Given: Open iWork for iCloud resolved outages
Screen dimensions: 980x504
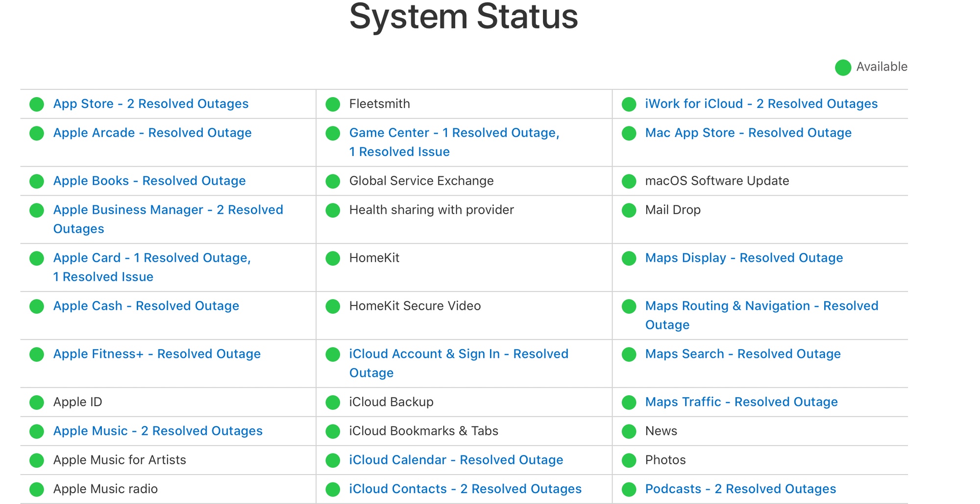Looking at the screenshot, I should 761,104.
